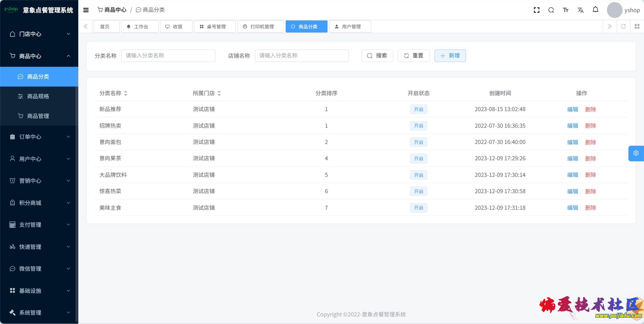Expand the 门店中心 sidebar menu
The image size is (644, 324).
coord(39,34)
